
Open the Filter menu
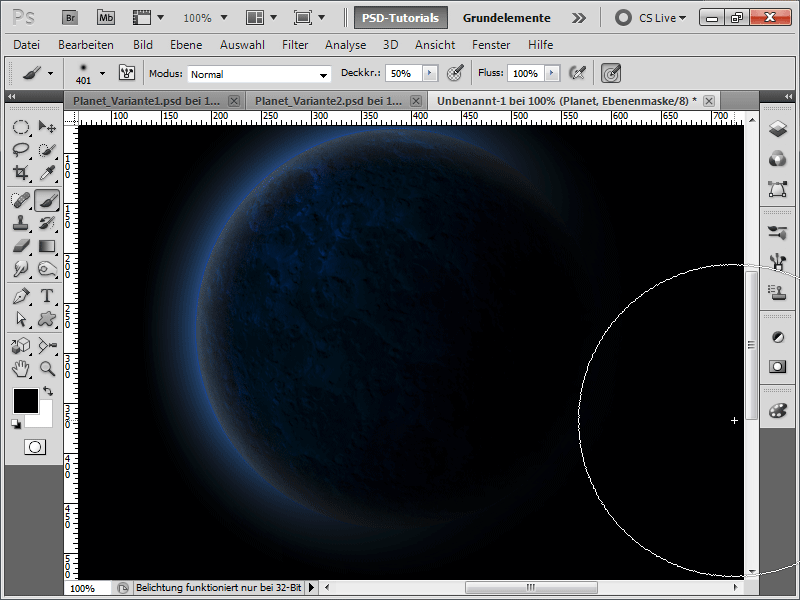click(x=295, y=45)
